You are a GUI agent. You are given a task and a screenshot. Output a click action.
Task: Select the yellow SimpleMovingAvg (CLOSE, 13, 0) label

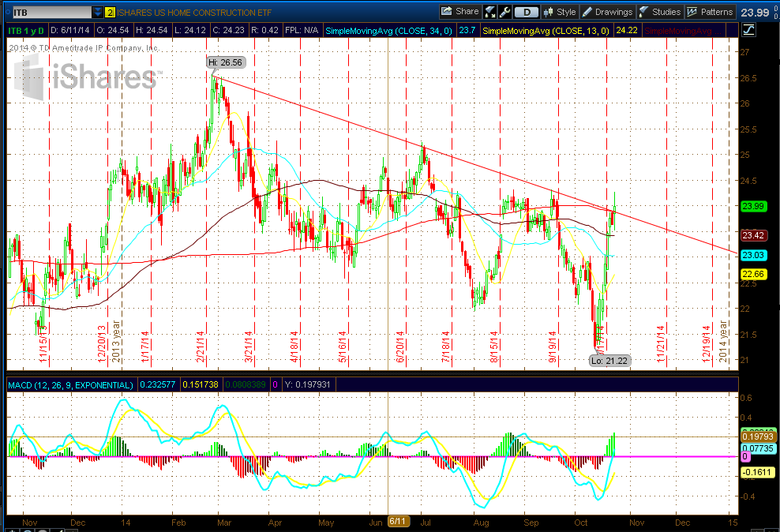coord(546,31)
